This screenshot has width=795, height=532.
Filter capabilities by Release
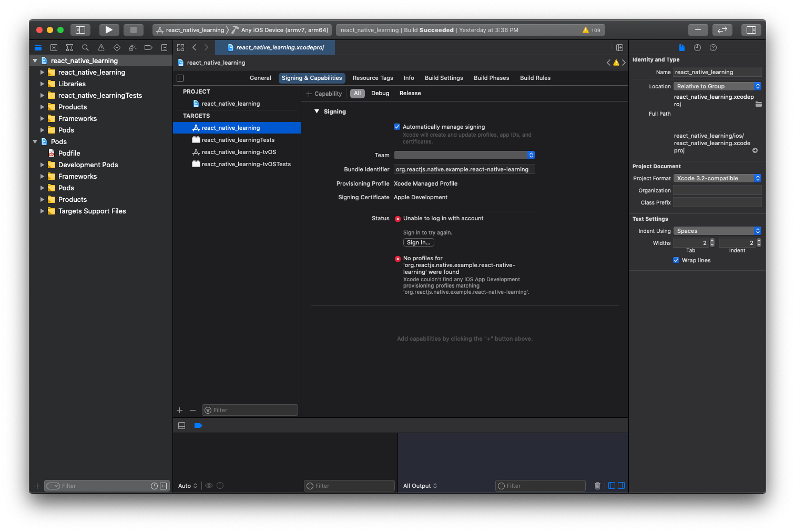coord(410,93)
